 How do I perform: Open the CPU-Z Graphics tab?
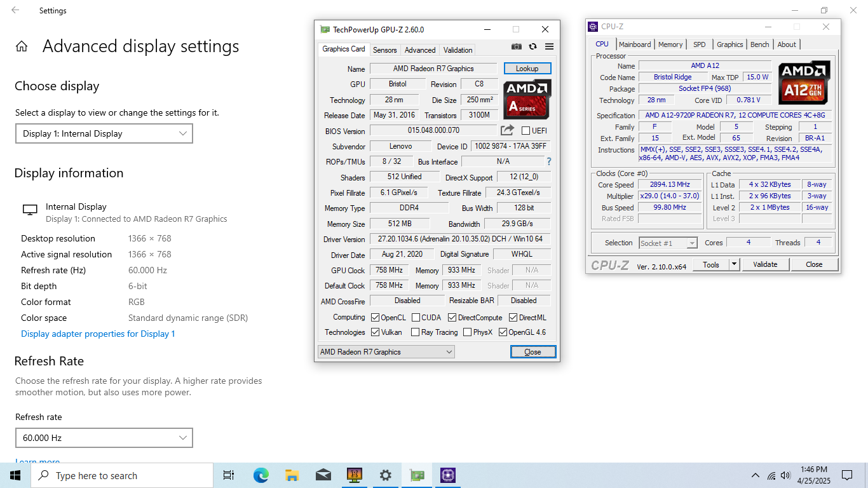click(729, 44)
